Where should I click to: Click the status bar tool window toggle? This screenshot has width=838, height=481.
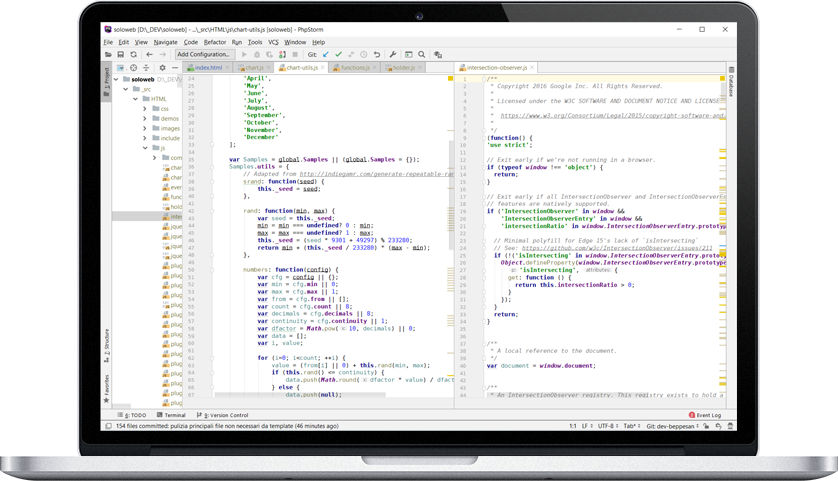tap(108, 426)
